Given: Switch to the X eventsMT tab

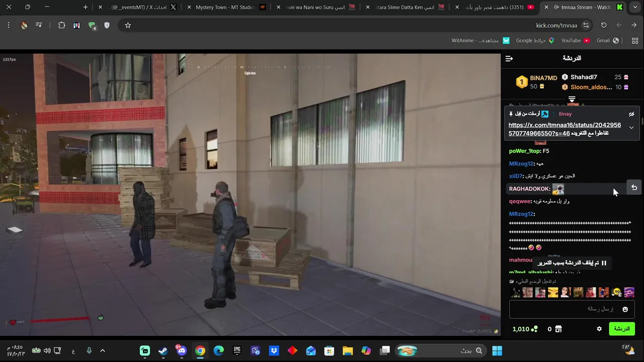Looking at the screenshot, I should [137, 7].
